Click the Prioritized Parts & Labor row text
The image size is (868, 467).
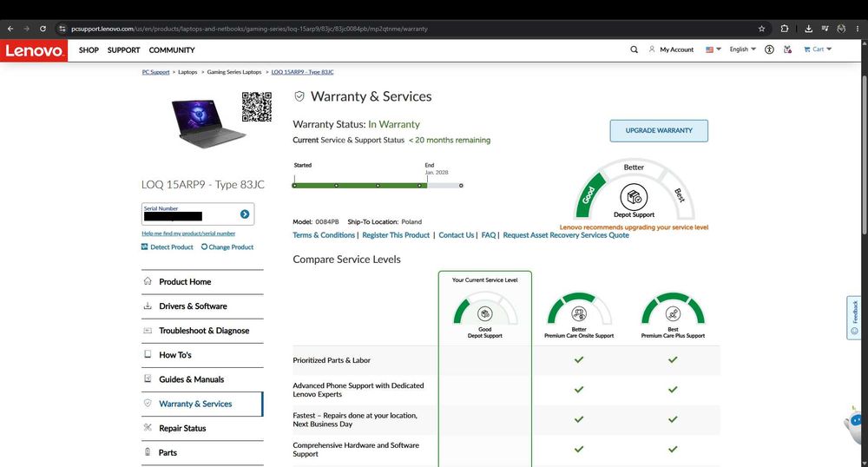click(332, 360)
